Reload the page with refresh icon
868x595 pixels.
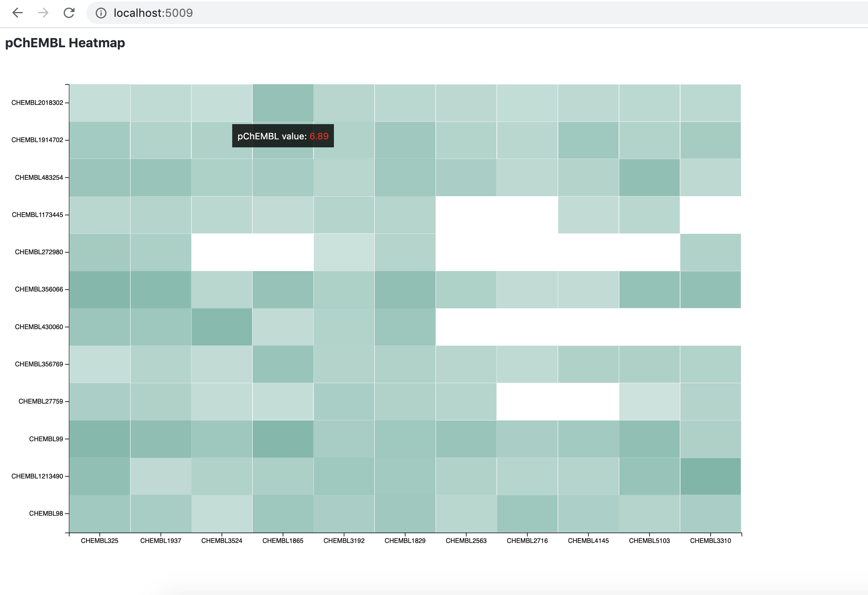[69, 13]
